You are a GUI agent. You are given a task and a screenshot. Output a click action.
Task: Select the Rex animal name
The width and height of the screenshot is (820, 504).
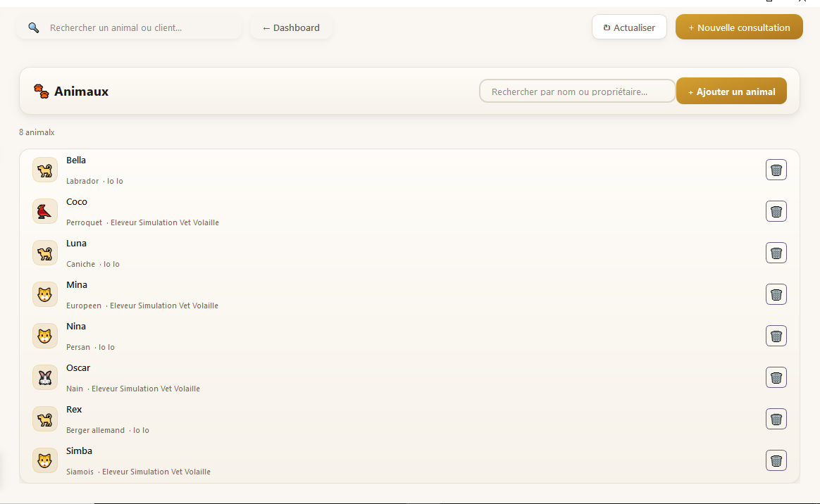[74, 410]
